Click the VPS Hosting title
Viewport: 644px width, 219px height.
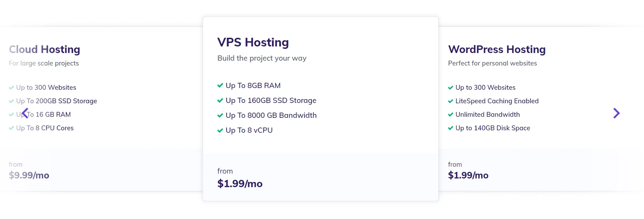coord(253,42)
